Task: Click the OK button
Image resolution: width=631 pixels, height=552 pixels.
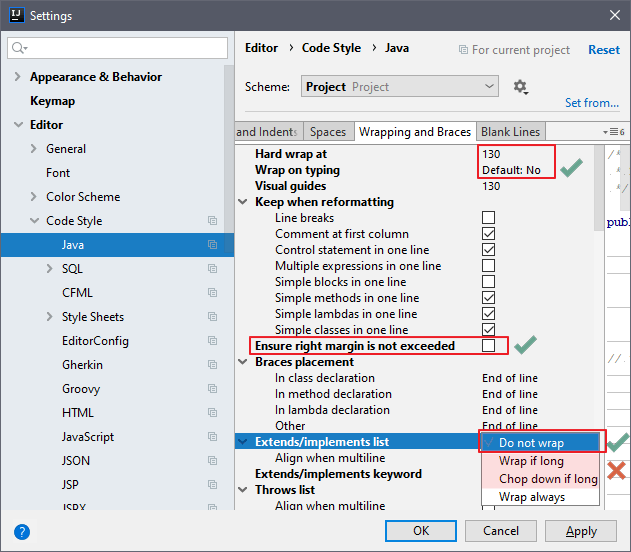Action: tap(421, 531)
